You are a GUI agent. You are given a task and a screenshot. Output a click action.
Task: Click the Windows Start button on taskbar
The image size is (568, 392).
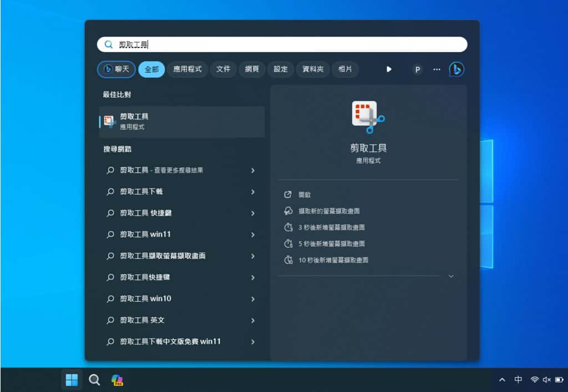pos(72,380)
